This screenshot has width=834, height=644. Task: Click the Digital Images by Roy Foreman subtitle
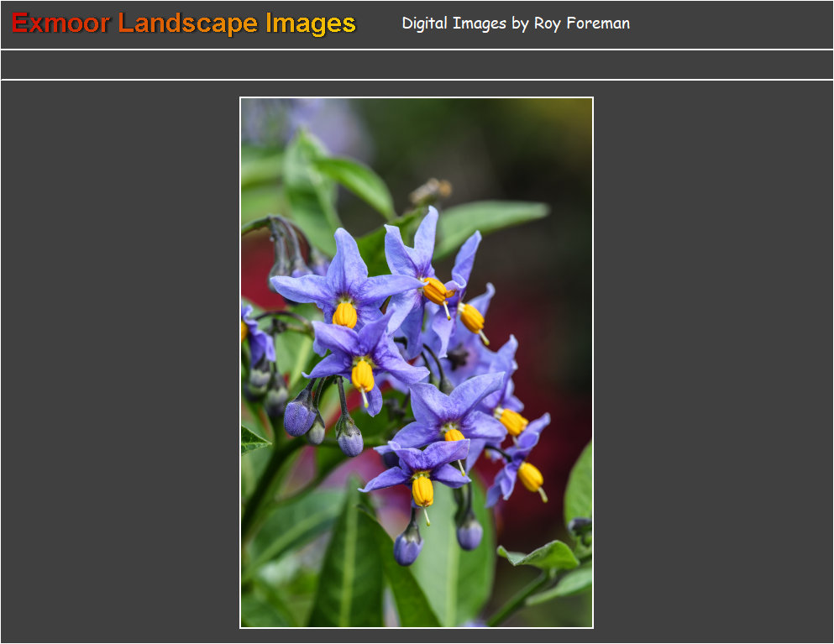[x=515, y=24]
